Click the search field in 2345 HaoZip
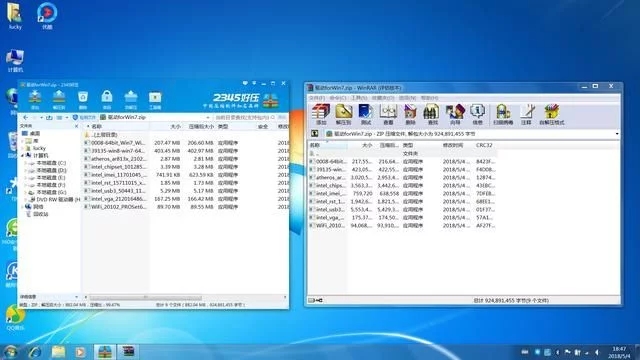This screenshot has height=360, width=640. click(245, 118)
